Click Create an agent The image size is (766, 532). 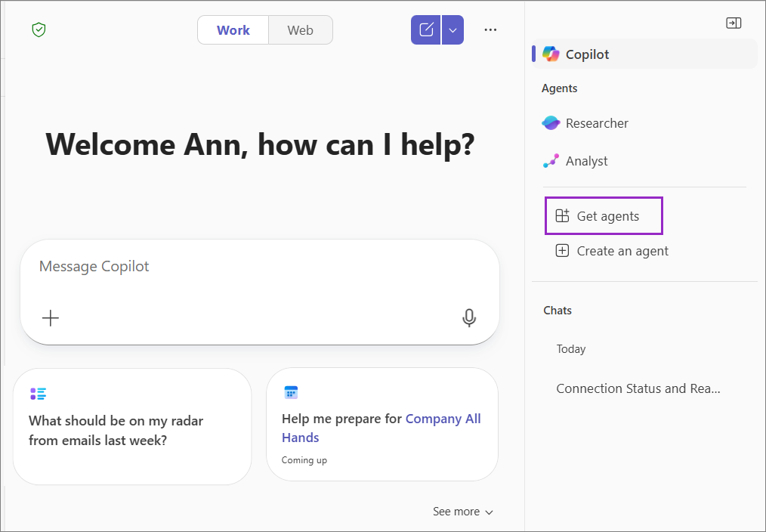tap(612, 251)
